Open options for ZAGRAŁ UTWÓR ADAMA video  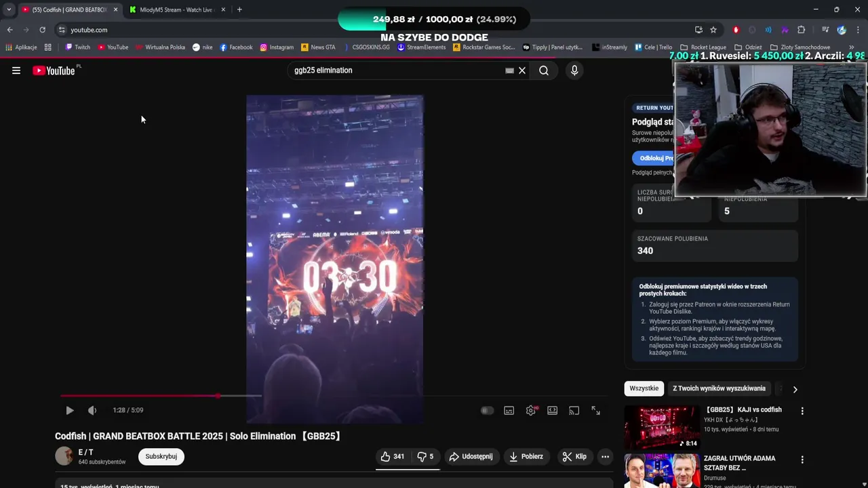coord(802,460)
